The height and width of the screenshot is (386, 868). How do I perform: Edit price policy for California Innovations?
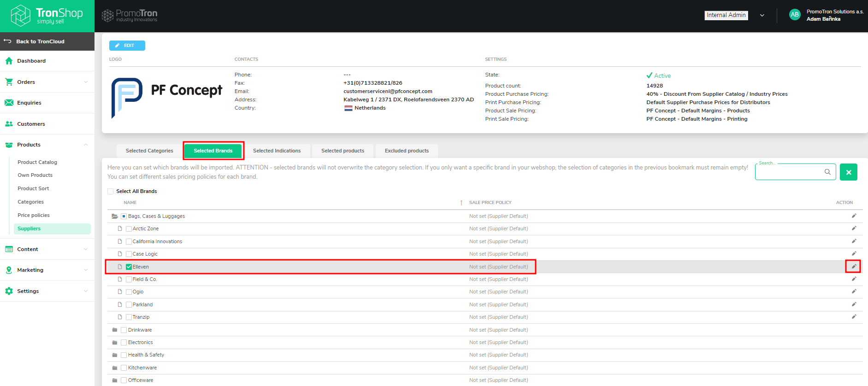click(x=854, y=241)
